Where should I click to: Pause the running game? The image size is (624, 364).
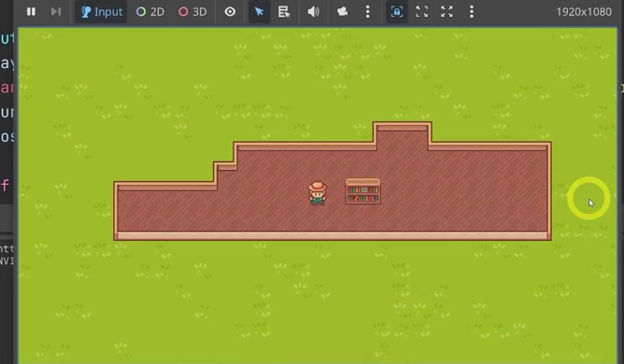[x=31, y=11]
